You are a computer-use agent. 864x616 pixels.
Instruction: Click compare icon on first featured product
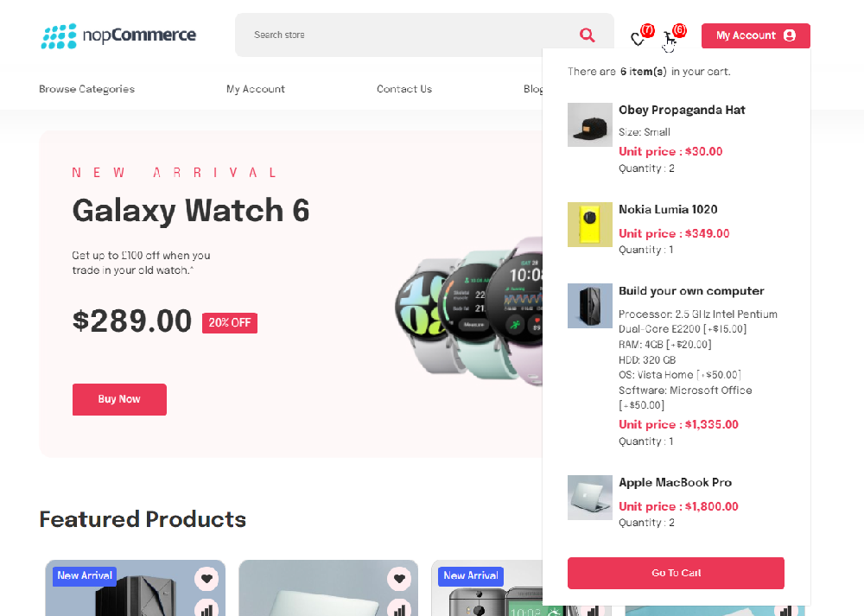[206, 609]
